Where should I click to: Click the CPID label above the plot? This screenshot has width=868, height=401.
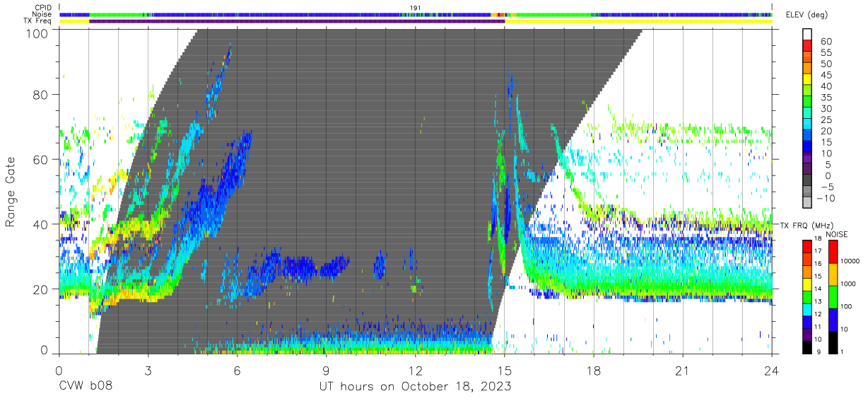[x=43, y=8]
